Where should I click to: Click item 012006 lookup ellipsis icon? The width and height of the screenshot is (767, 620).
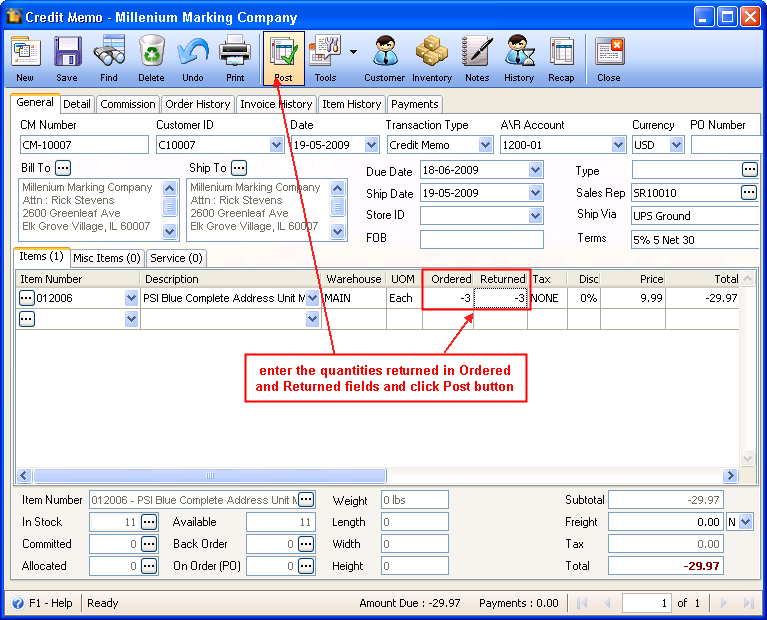[26, 298]
